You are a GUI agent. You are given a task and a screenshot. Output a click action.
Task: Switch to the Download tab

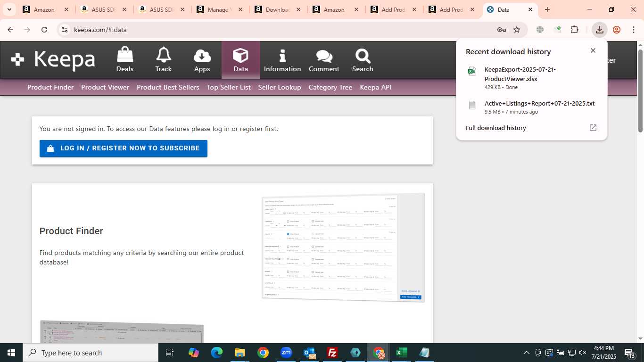(x=278, y=9)
